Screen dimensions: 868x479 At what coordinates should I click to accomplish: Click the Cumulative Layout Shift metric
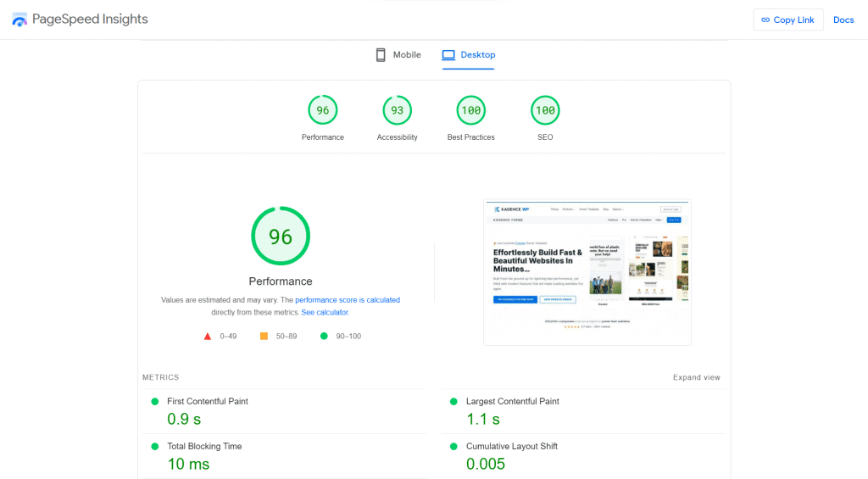click(x=511, y=446)
